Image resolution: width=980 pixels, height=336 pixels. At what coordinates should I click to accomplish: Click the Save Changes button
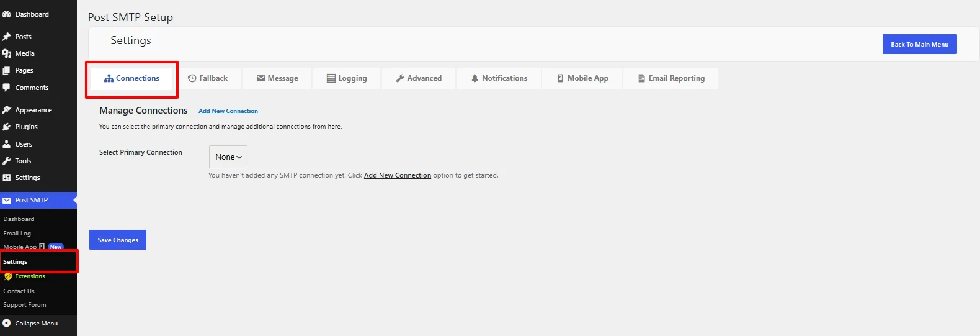click(x=118, y=240)
